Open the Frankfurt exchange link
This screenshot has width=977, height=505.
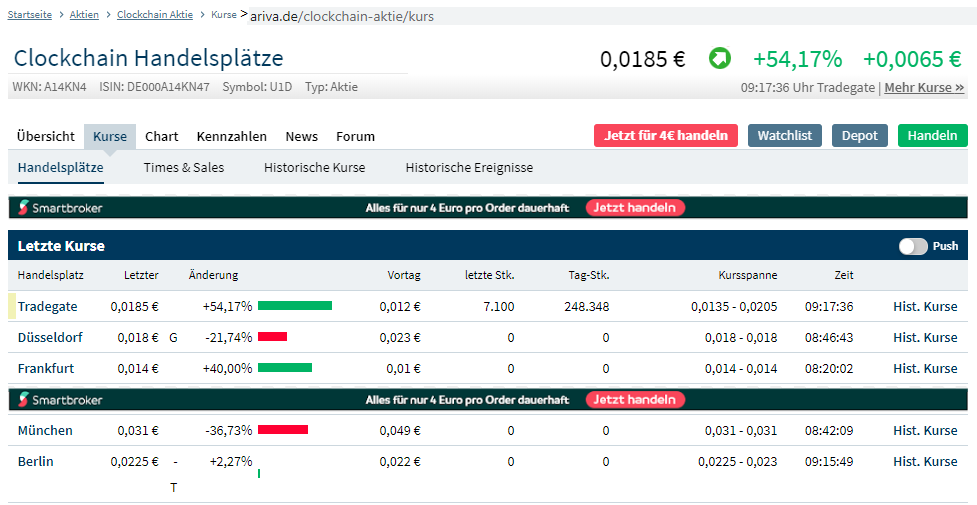click(45, 368)
